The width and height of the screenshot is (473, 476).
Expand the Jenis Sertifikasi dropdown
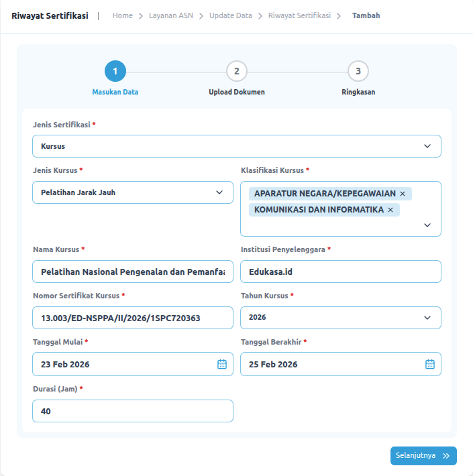click(427, 146)
